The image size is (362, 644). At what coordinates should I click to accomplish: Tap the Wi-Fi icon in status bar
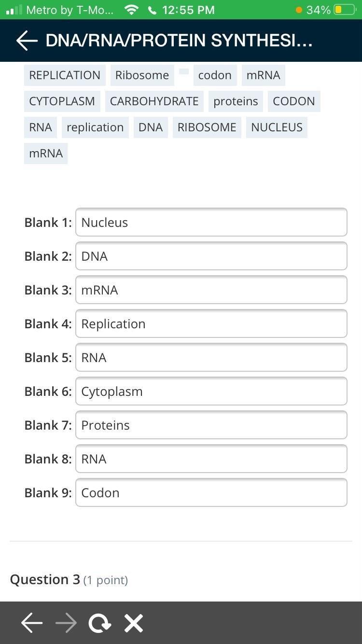coord(131,10)
